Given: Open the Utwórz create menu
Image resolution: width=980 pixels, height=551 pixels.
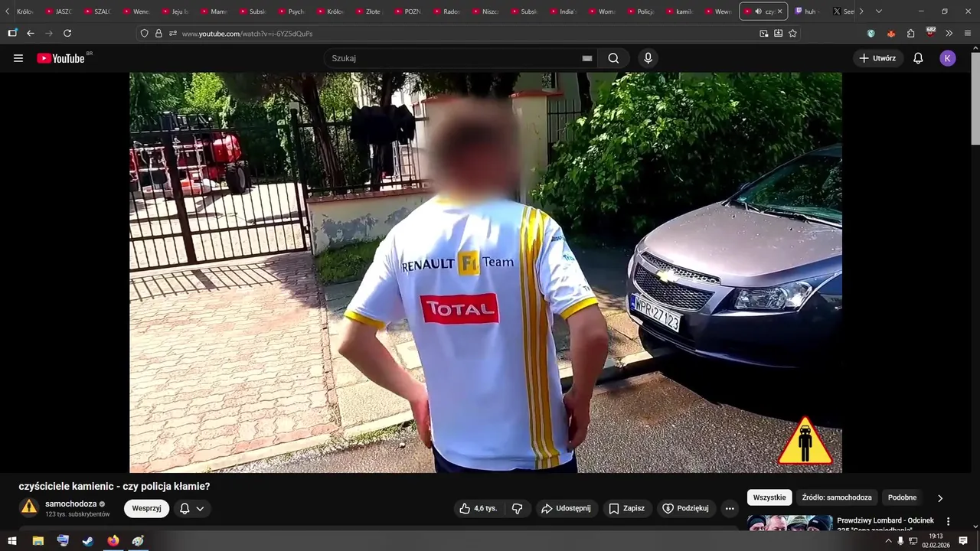Looking at the screenshot, I should (x=877, y=58).
